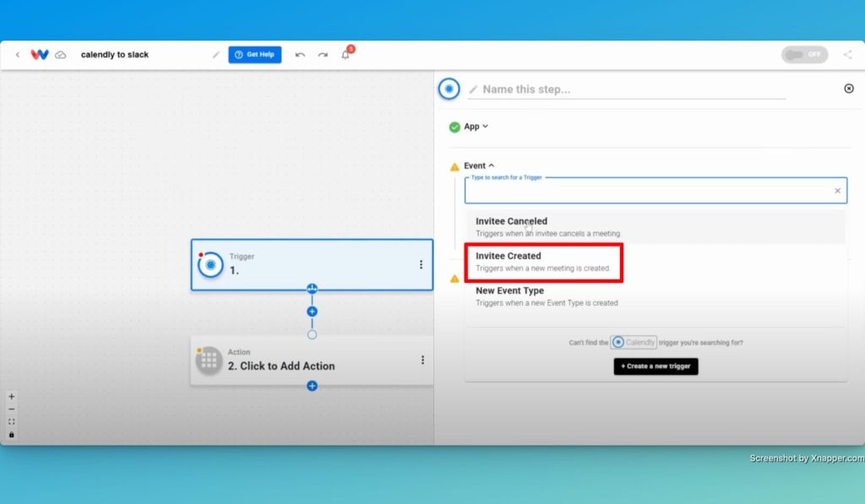This screenshot has height=504, width=865.
Task: Click the green check beside App
Action: point(454,127)
